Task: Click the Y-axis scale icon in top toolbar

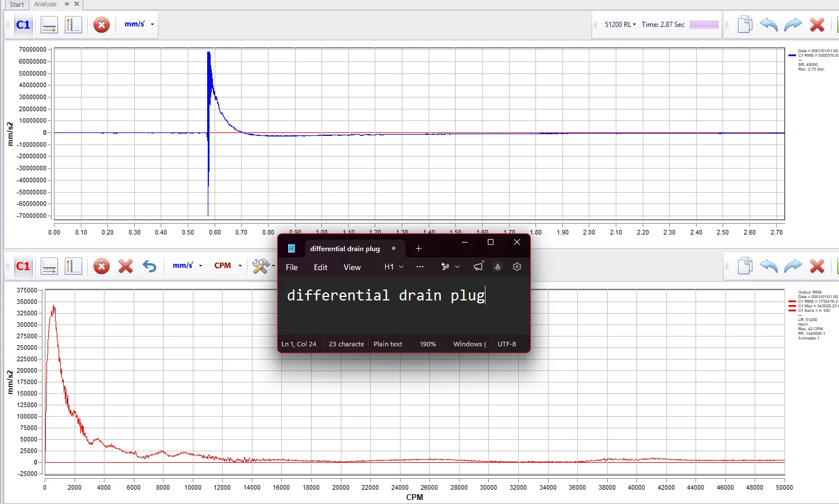Action: pos(73,25)
